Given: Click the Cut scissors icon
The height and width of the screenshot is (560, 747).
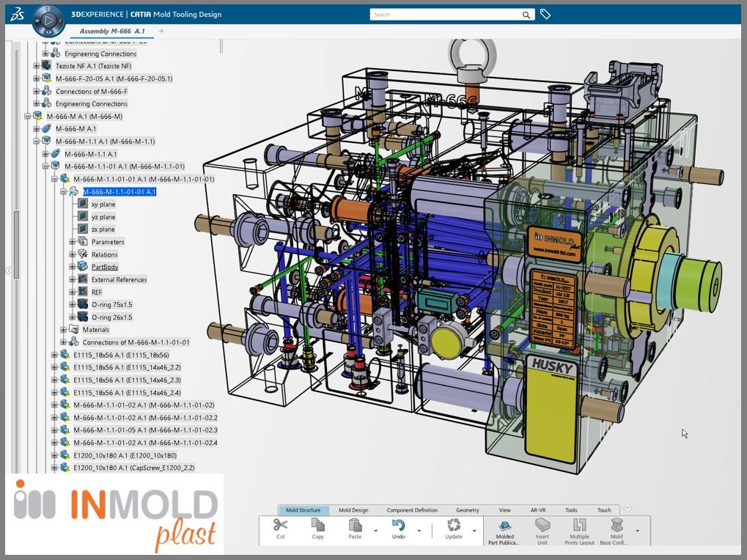Looking at the screenshot, I should (280, 526).
